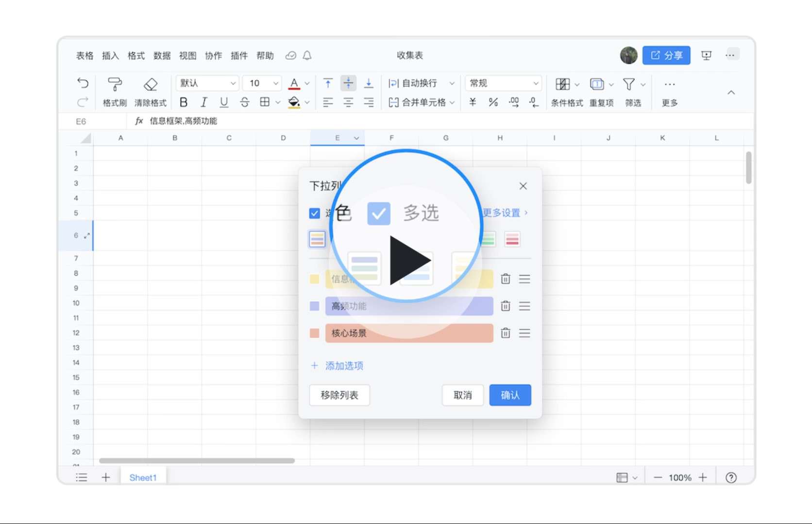Click orange swatch next to 核心场景
812x524 pixels.
tap(315, 333)
